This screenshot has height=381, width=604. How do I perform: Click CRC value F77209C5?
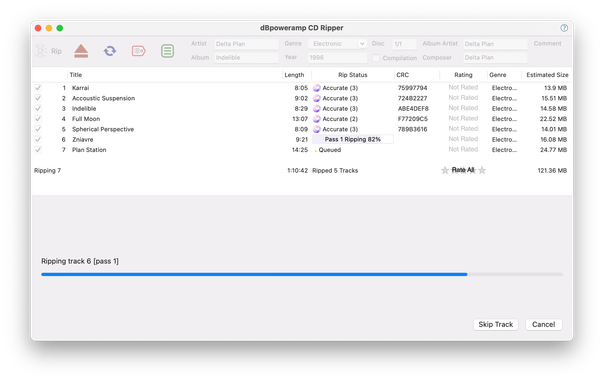pyautogui.click(x=413, y=119)
